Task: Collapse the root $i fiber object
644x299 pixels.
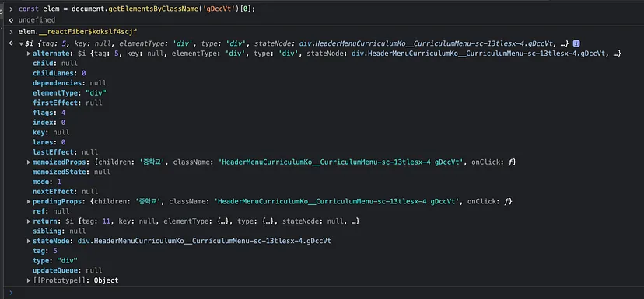Action: [x=21, y=44]
